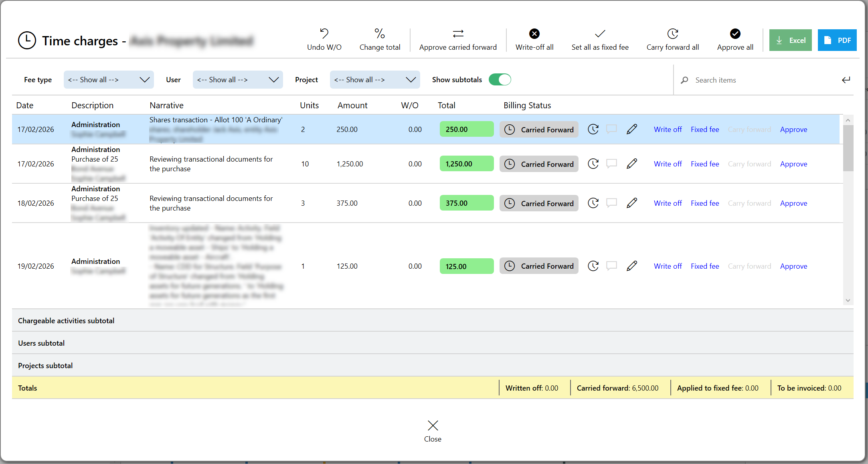
Task: Click the Undo W/O toolbar icon
Action: (324, 34)
